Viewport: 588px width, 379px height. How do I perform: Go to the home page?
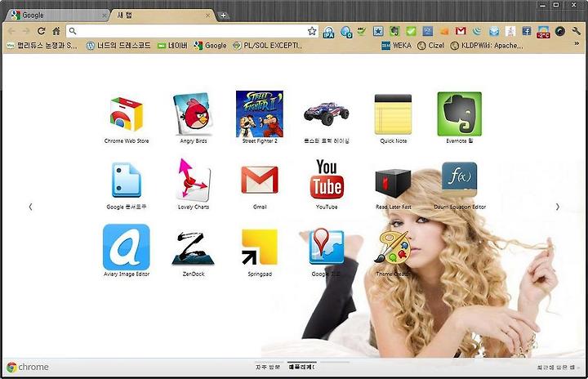click(x=56, y=31)
